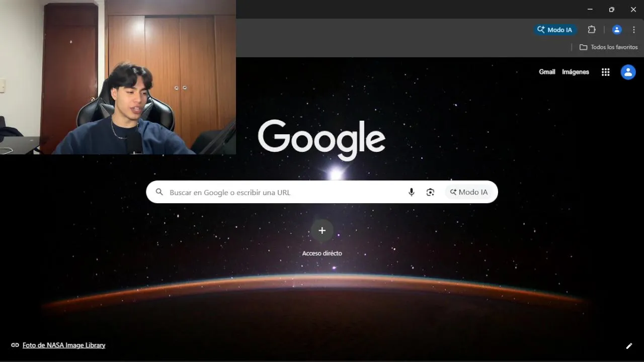Open the Gmail link
The image size is (644, 362).
pos(547,72)
